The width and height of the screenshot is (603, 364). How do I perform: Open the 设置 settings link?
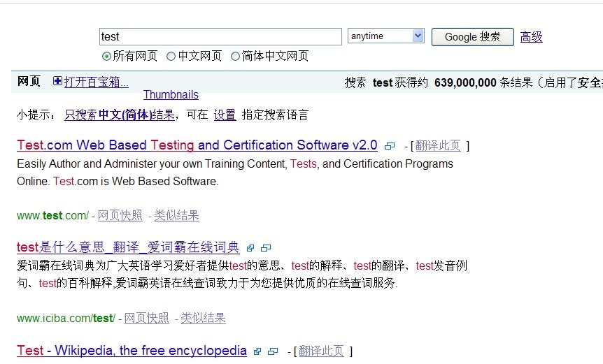[x=225, y=115]
